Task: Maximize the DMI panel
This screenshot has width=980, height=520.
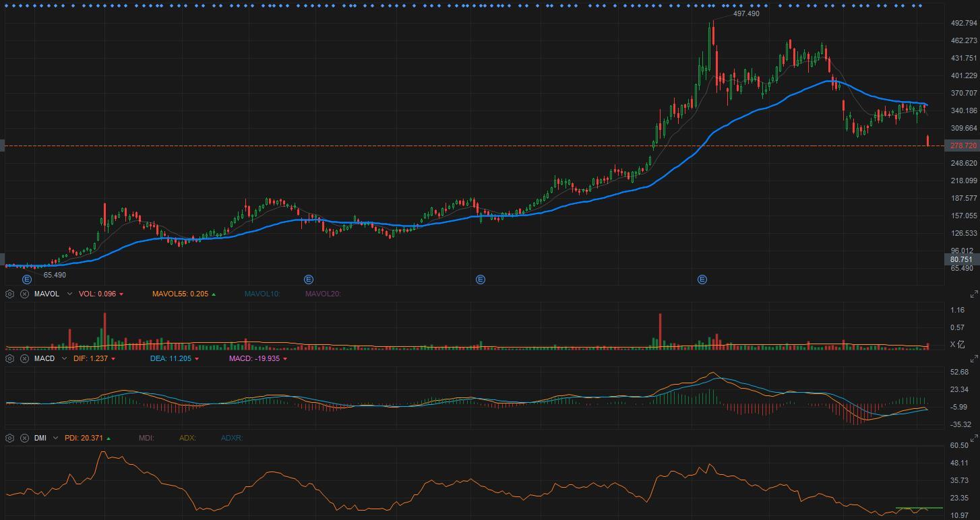Action: click(974, 438)
